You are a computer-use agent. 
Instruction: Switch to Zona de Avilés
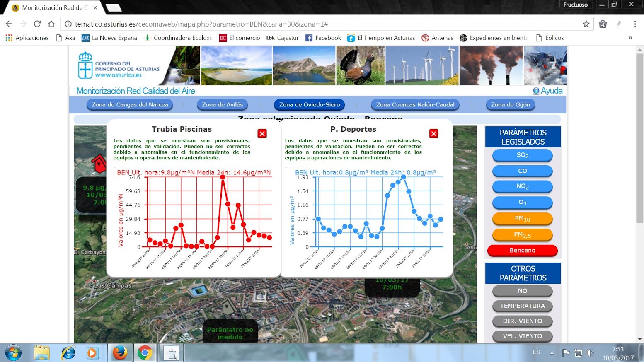[222, 105]
